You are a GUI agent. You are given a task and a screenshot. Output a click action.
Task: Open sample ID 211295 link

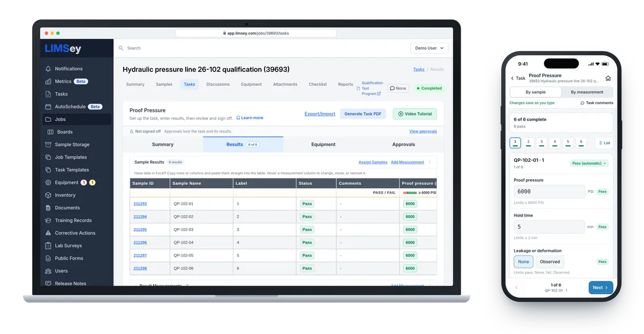point(140,230)
